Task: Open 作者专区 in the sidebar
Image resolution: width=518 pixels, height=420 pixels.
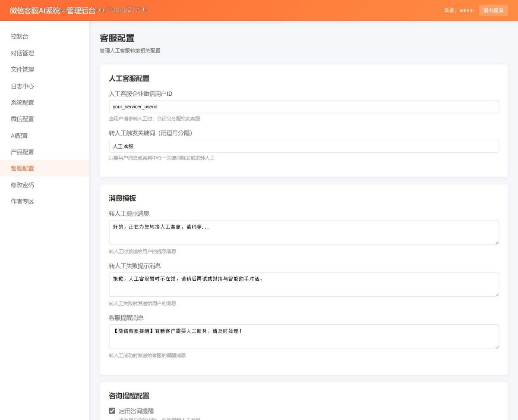Action: (x=44, y=201)
